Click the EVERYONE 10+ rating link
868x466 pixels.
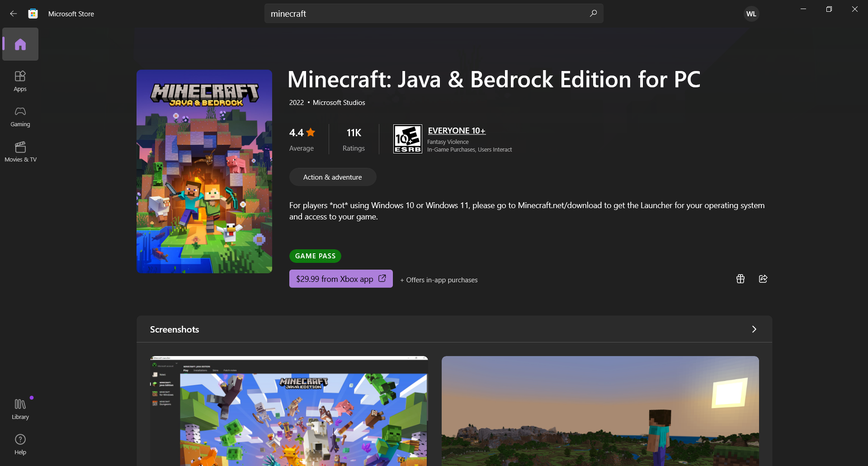[x=457, y=131]
